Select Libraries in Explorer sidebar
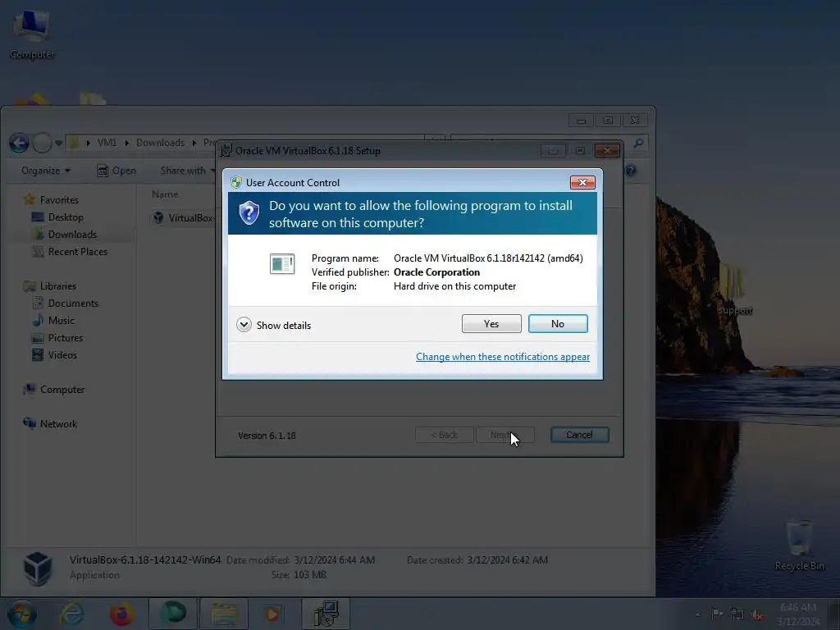This screenshot has width=840, height=630. [58, 286]
